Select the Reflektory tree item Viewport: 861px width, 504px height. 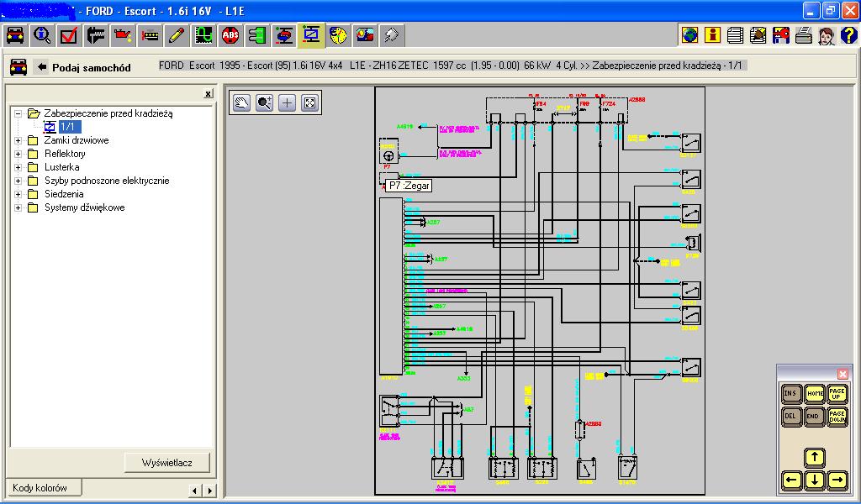[x=65, y=154]
